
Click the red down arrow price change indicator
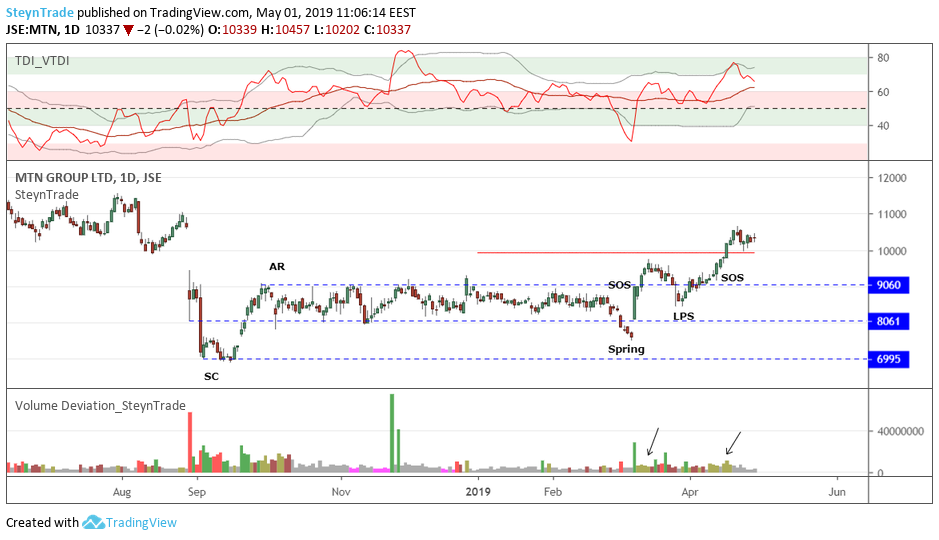pos(128,30)
